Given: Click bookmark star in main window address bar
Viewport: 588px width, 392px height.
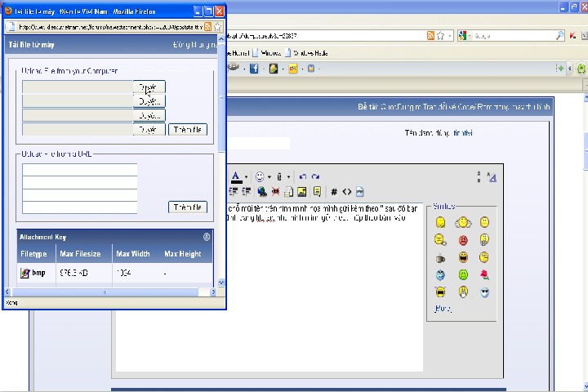Looking at the screenshot, I should coord(441,36).
